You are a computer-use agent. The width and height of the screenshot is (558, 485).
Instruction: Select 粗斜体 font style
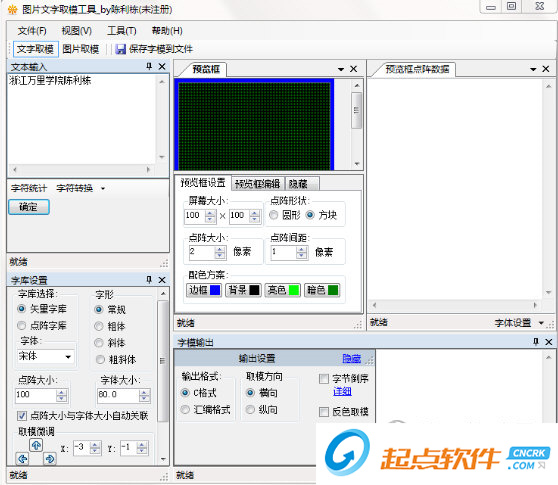(100, 359)
